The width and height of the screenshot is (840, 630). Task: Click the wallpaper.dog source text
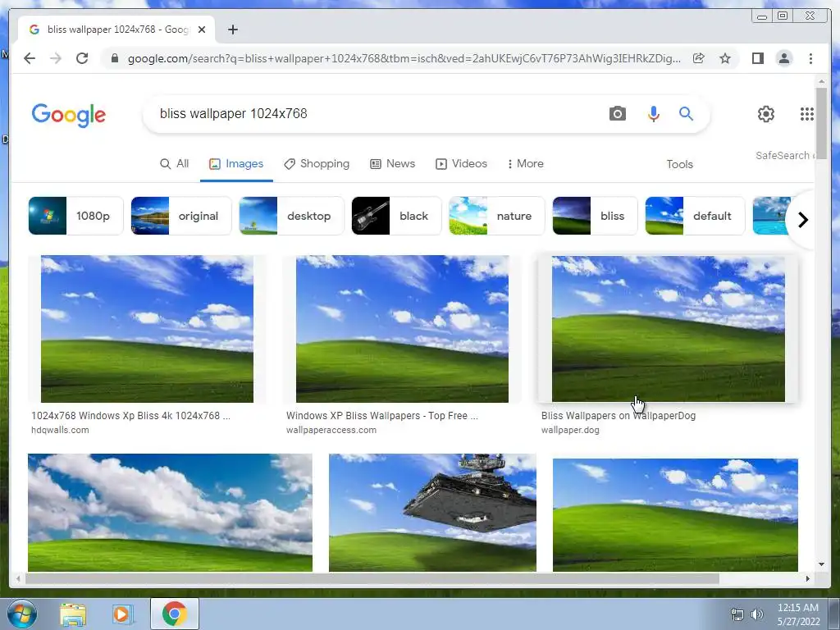pos(570,430)
